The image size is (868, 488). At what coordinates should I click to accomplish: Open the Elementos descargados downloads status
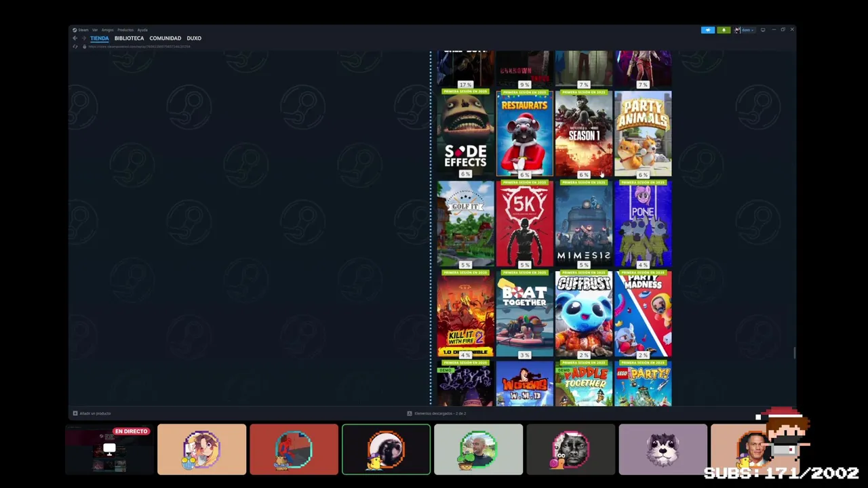437,413
